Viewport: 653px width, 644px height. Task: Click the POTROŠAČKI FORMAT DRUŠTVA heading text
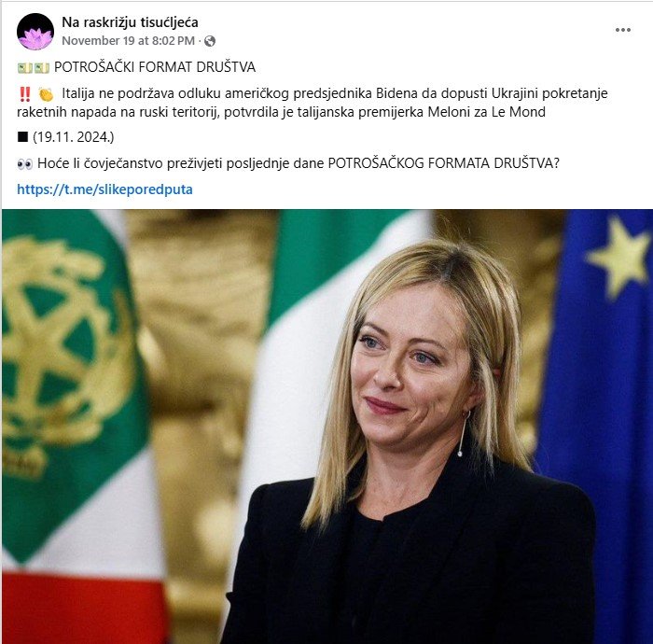coord(155,67)
